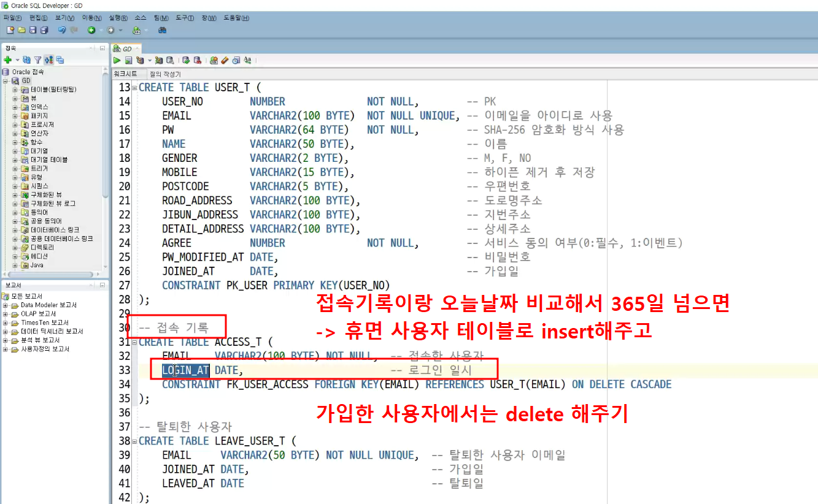Open the 보기(V) menu
The image size is (818, 504).
tap(64, 18)
